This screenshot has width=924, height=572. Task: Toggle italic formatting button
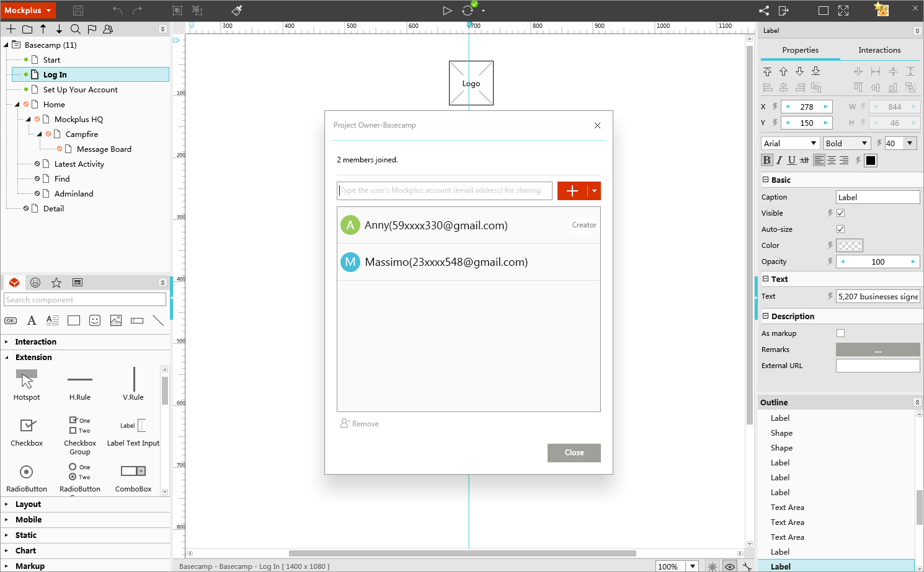[x=780, y=161]
